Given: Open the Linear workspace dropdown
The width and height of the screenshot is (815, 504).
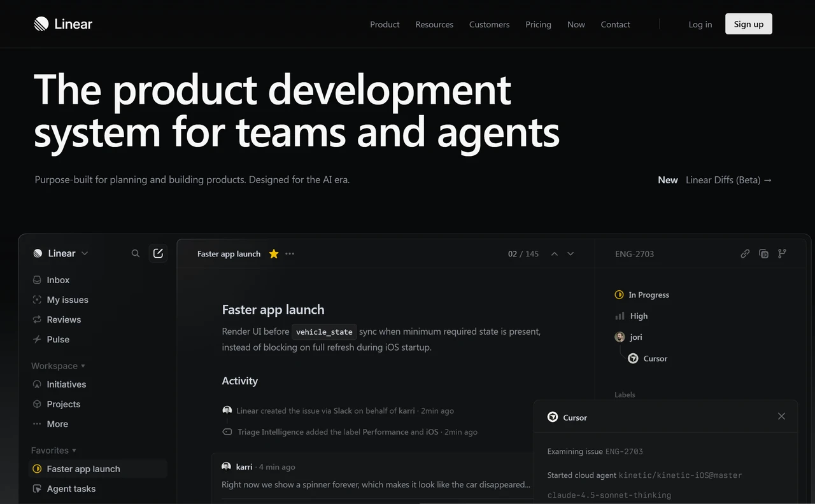Looking at the screenshot, I should 62,253.
